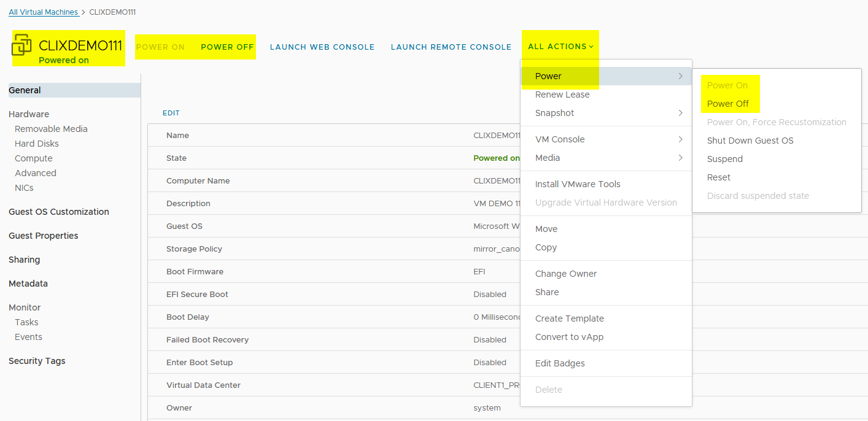The height and width of the screenshot is (421, 868).
Task: Select Install VMware Tools
Action: pos(577,184)
